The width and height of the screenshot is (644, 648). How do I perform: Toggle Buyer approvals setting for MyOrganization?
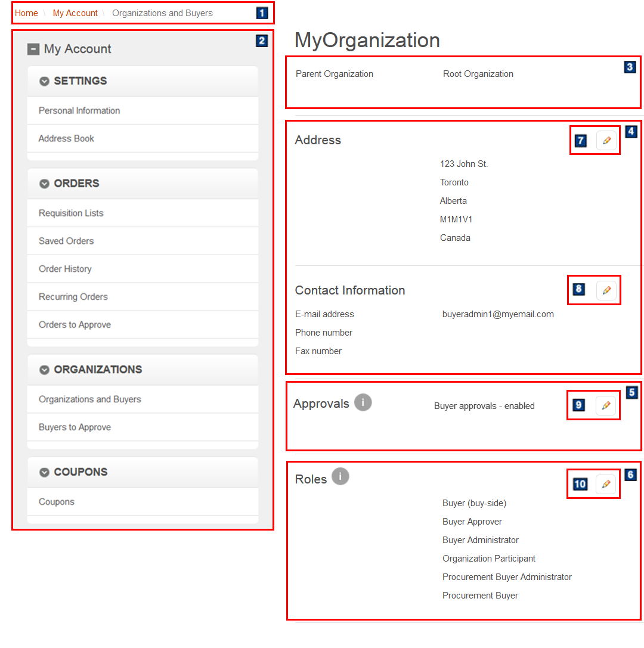[606, 405]
